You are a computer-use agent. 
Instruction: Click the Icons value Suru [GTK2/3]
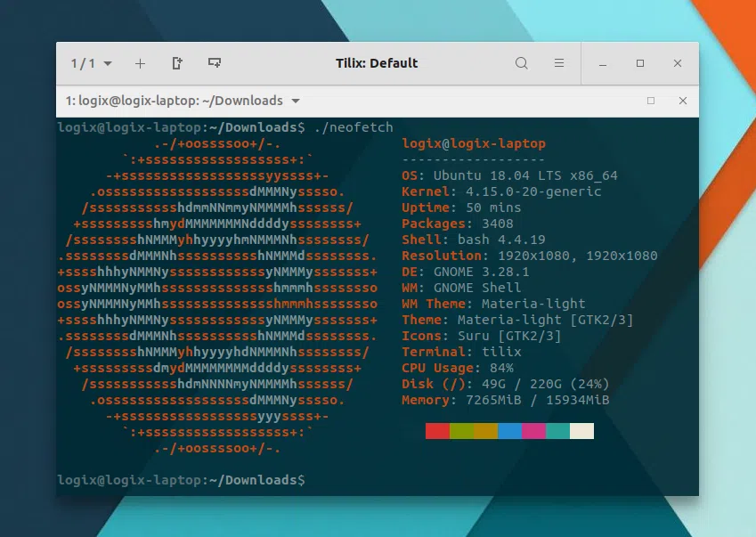(x=509, y=336)
